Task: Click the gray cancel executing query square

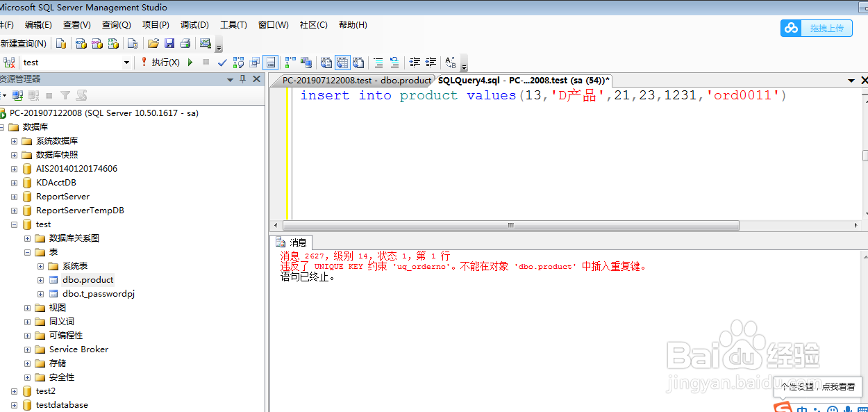Action: (x=206, y=63)
